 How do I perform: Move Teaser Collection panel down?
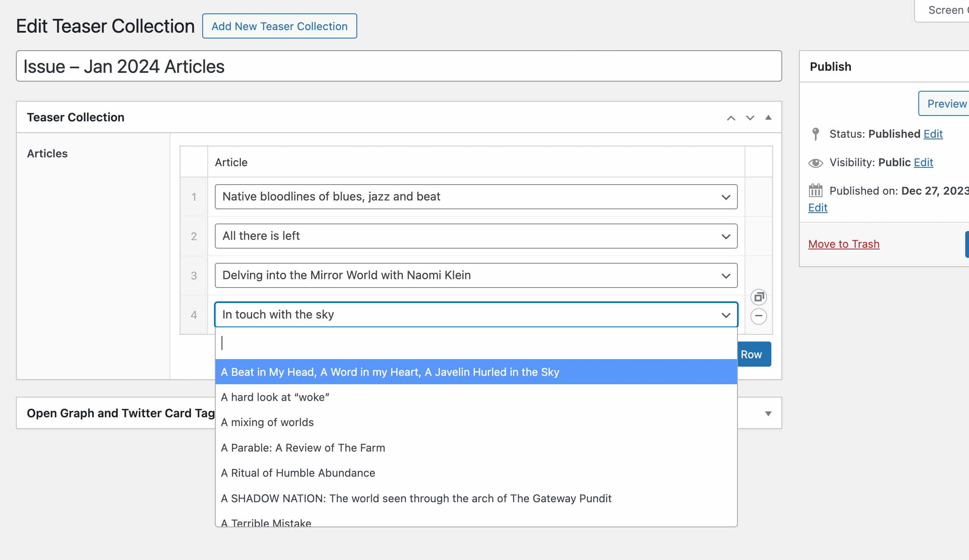point(750,118)
